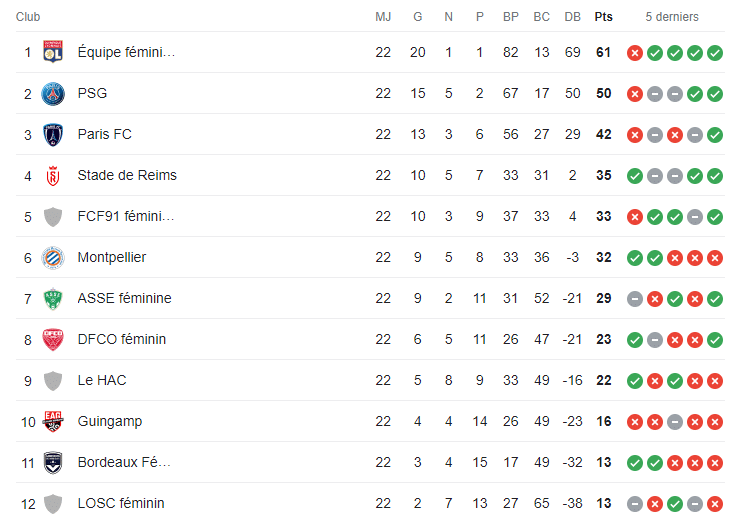Click the grey placeholder shield beside Le HAC
739x532 pixels.
pos(53,381)
